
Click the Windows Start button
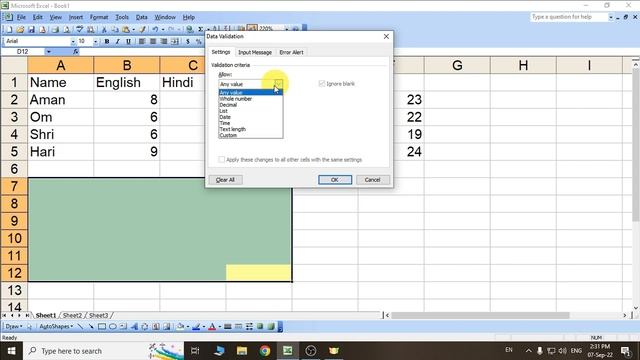(x=11, y=351)
